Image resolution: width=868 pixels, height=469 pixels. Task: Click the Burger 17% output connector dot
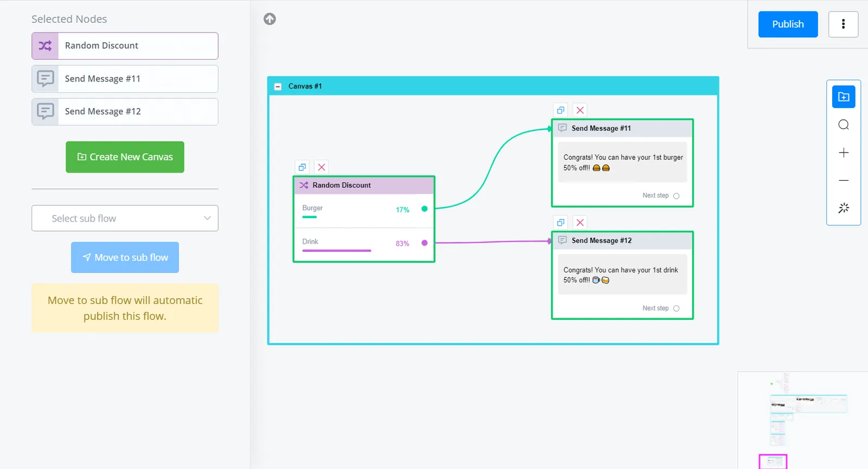point(424,209)
